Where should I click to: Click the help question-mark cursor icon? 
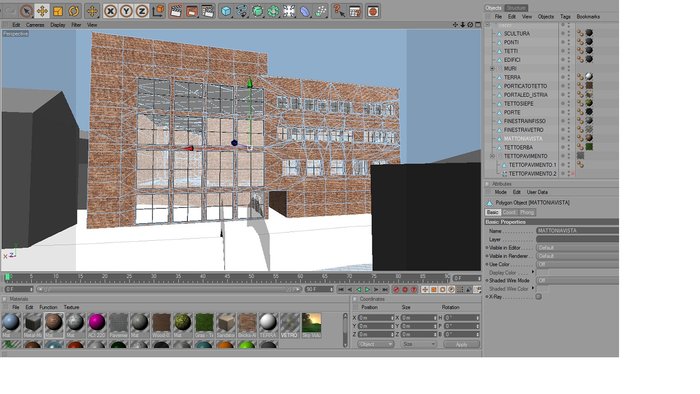[339, 11]
